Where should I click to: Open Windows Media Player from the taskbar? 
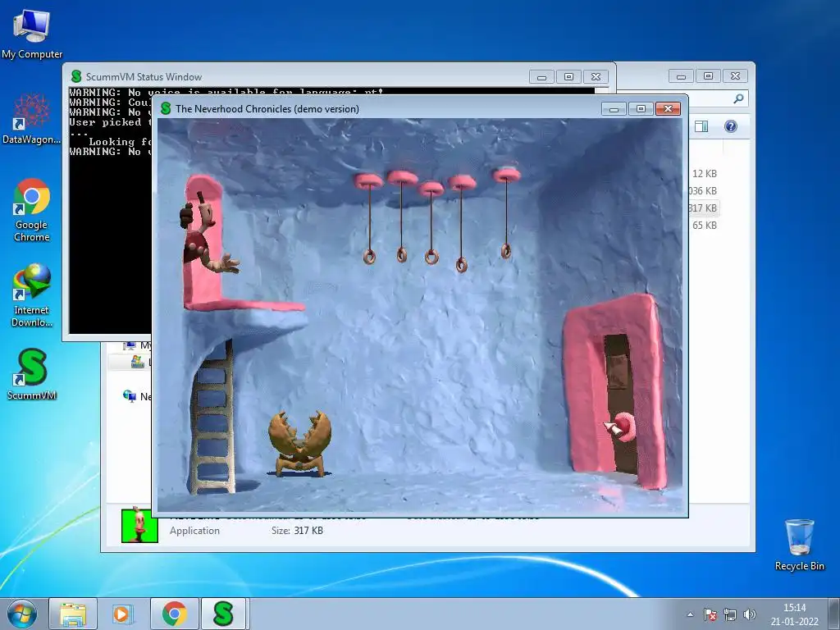pyautogui.click(x=123, y=614)
